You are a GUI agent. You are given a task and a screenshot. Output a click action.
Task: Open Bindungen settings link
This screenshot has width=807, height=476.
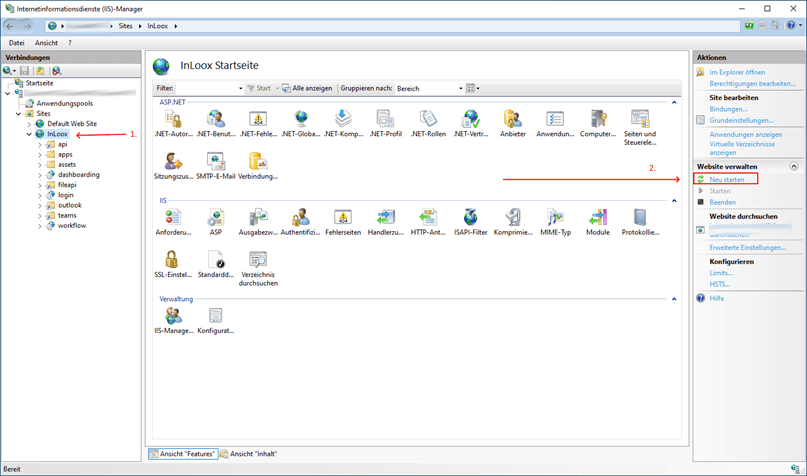[728, 109]
